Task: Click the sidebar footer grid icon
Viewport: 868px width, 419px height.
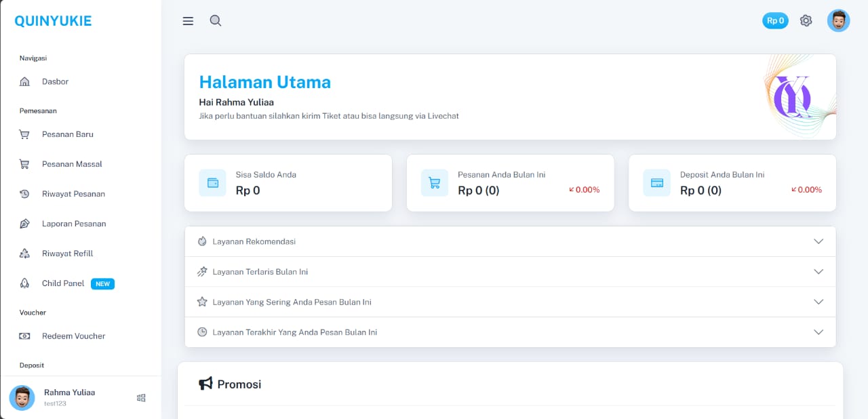Action: pyautogui.click(x=141, y=398)
